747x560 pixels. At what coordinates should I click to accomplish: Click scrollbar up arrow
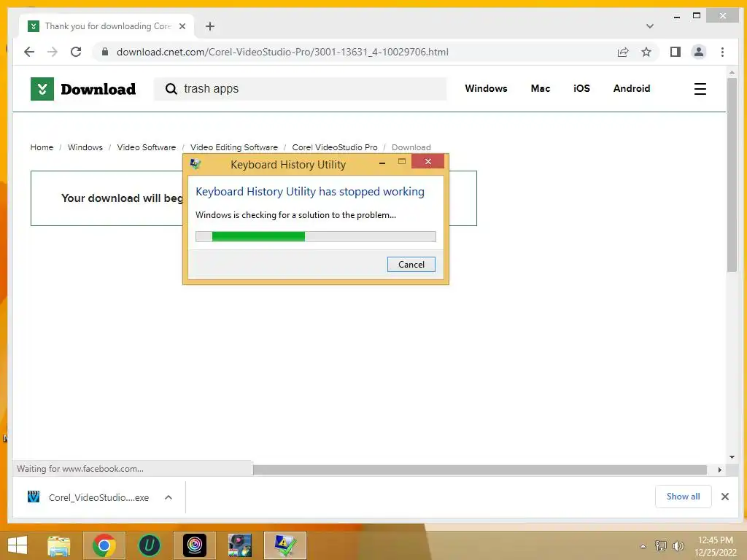(732, 72)
